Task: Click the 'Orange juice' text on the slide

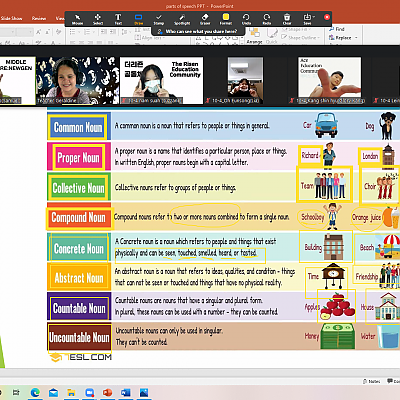Action: click(366, 218)
